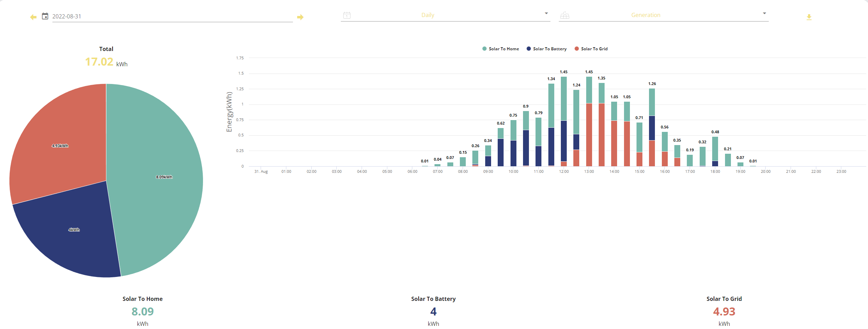Click Solar To Battery 4 summary value
Image resolution: width=868 pixels, height=329 pixels.
click(x=433, y=312)
